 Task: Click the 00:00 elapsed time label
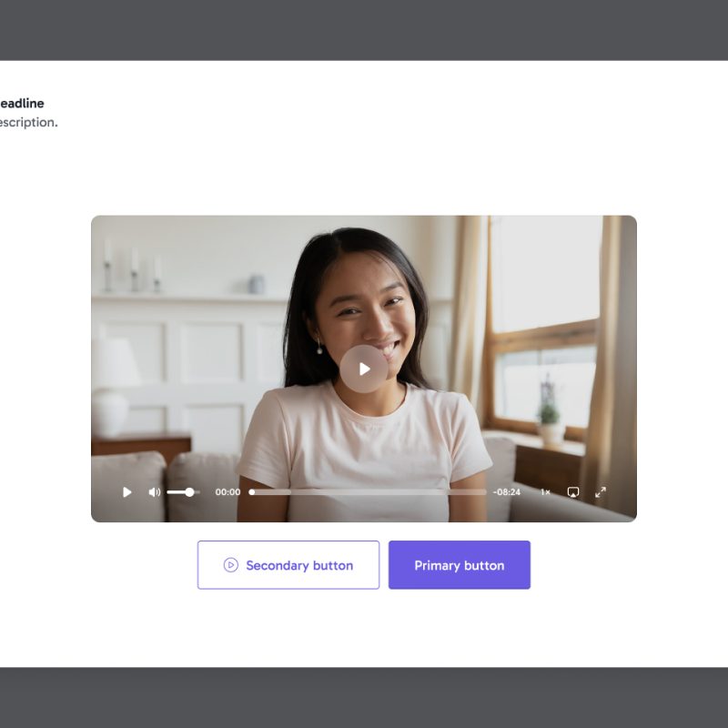[x=227, y=492]
